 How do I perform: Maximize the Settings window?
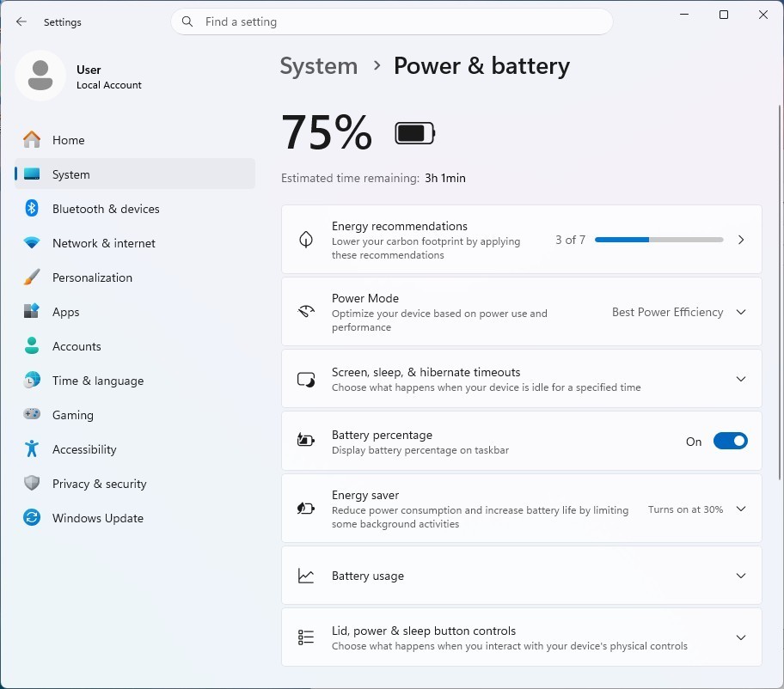(724, 15)
